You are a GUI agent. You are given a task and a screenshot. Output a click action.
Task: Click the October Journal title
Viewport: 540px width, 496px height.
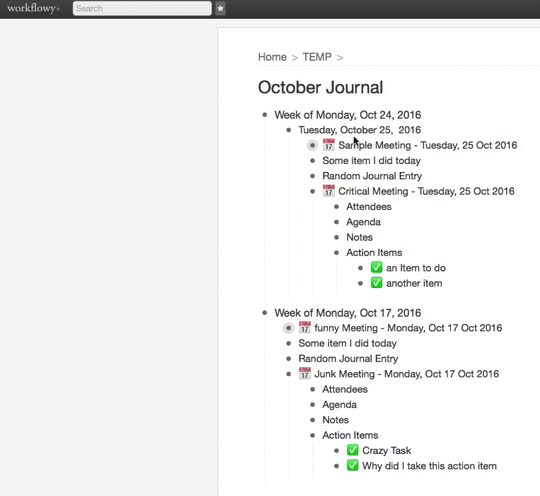pos(320,87)
